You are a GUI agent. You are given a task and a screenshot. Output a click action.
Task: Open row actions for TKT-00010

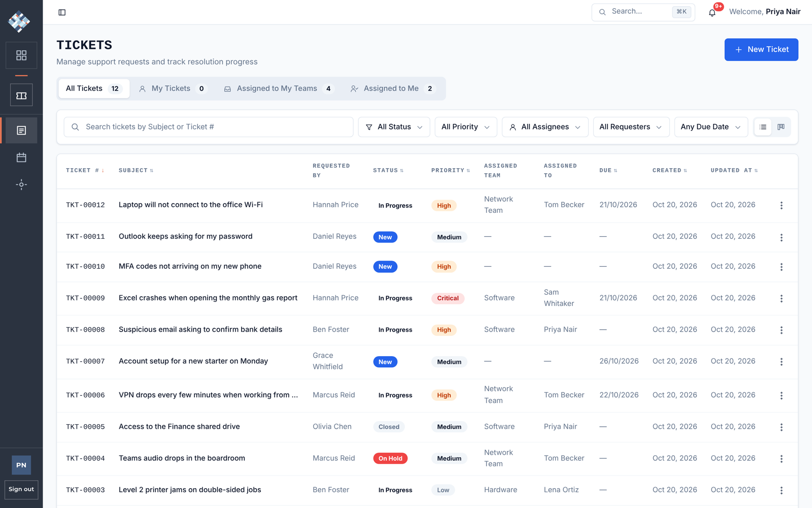point(782,267)
